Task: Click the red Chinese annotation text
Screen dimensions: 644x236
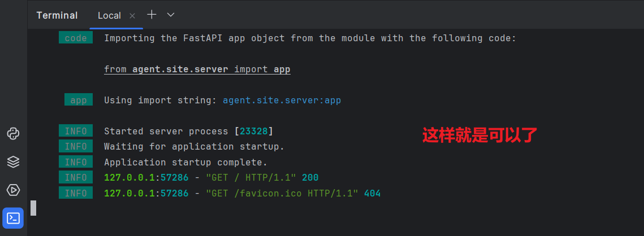Action: coord(479,136)
